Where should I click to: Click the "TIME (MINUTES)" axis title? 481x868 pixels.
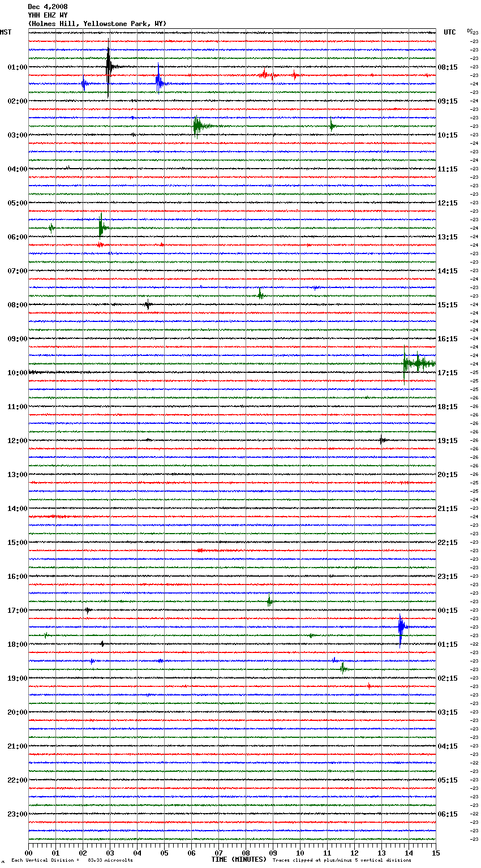(239, 860)
